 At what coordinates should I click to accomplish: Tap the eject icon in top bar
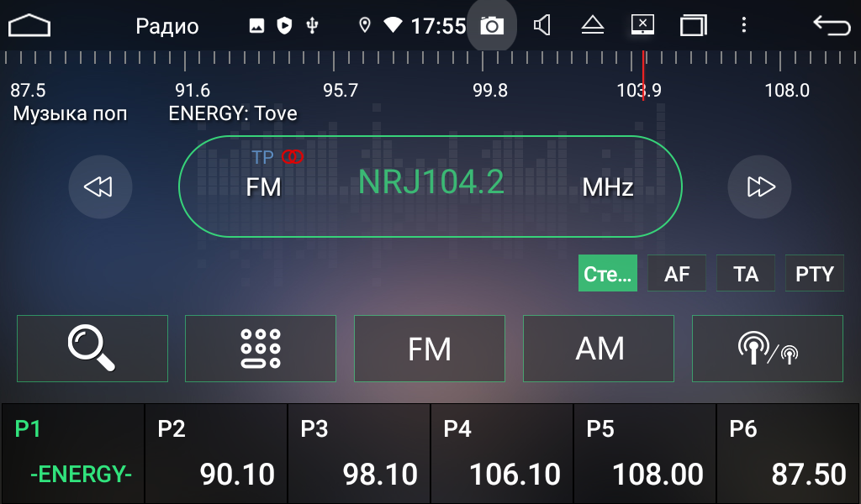(593, 25)
